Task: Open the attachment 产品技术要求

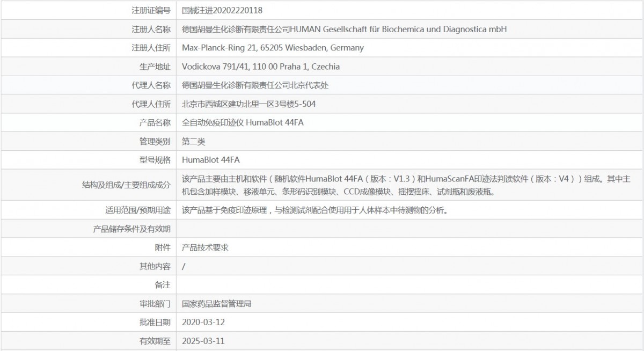Action: [206, 247]
